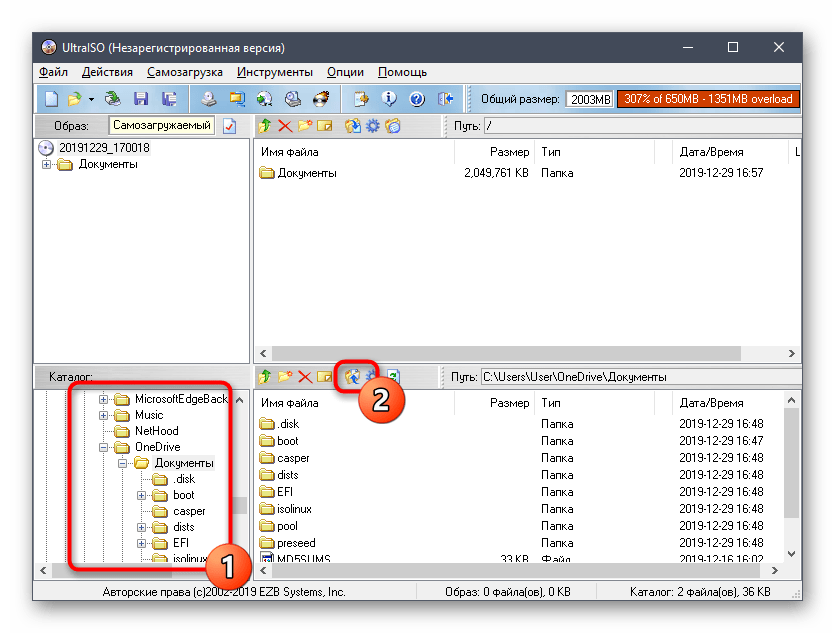The width and height of the screenshot is (835, 633).
Task: Click the Размер column header in image pane
Action: tap(509, 152)
